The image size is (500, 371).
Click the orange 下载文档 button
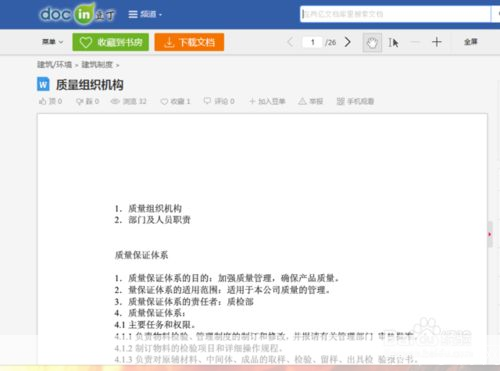(189, 42)
